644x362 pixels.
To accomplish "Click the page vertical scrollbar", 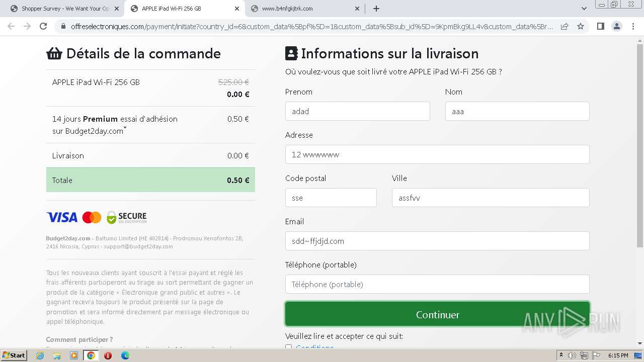I will pyautogui.click(x=640, y=146).
